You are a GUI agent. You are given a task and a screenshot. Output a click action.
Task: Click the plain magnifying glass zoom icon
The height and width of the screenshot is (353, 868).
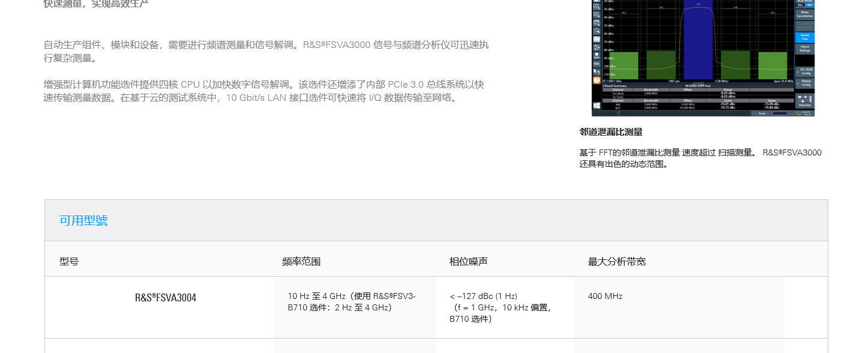tap(597, 30)
